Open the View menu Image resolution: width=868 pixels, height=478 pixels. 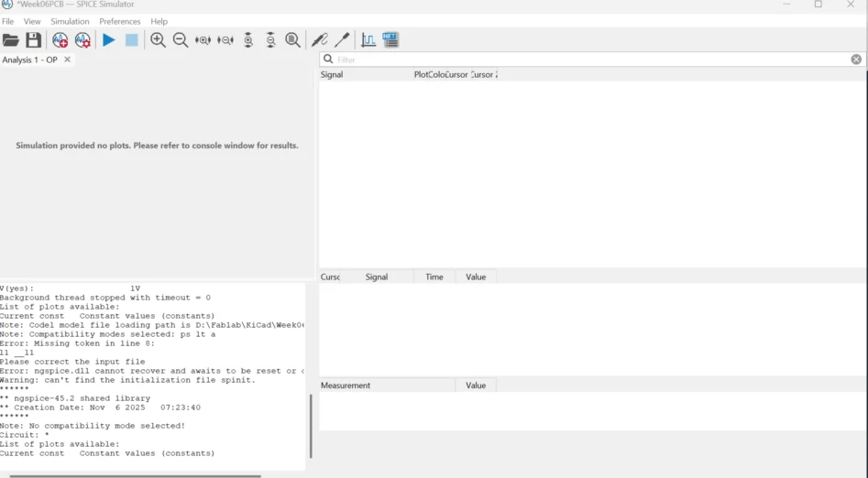(32, 21)
